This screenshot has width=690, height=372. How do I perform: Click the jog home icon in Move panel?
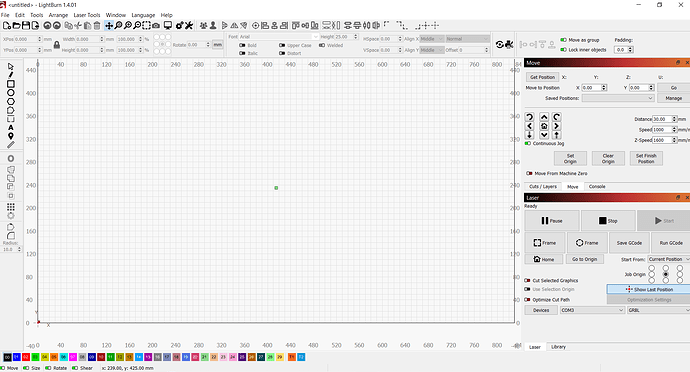(x=544, y=126)
